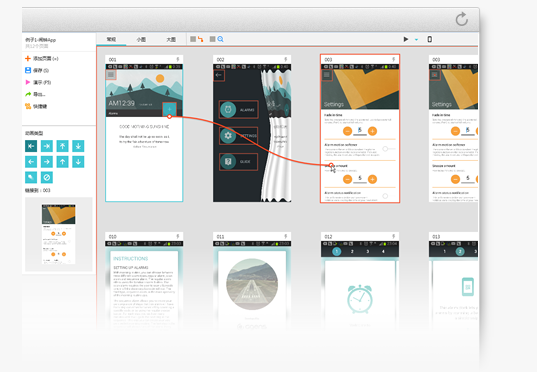Toggle the lightning icon on page 001

tap(178, 59)
